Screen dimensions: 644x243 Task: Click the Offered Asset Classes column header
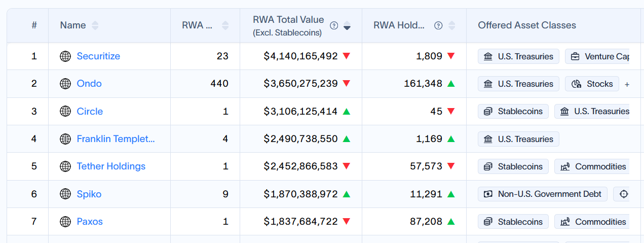pyautogui.click(x=527, y=25)
